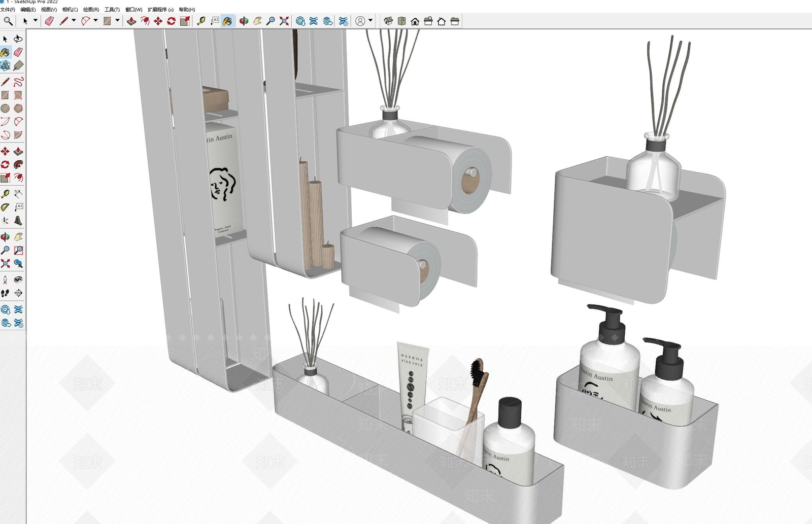This screenshot has width=812, height=524.
Task: Select Eraser tool in left palette
Action: pyautogui.click(x=18, y=52)
